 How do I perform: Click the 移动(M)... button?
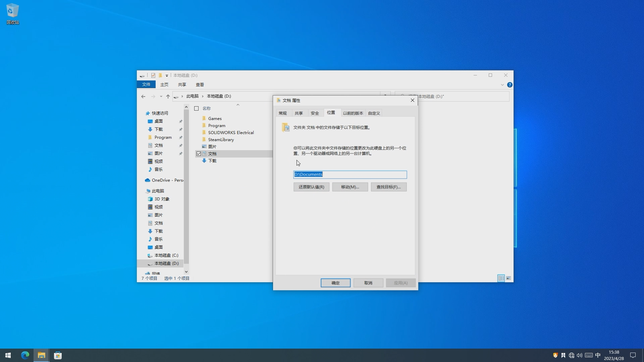tap(350, 187)
